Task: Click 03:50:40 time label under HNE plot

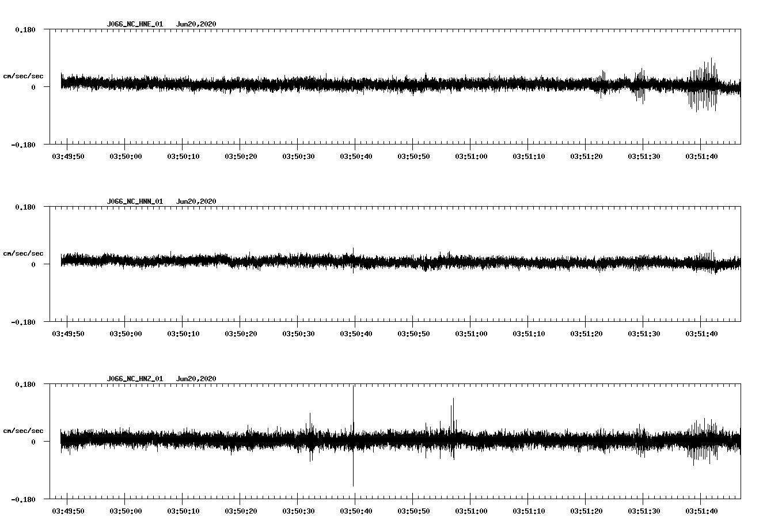Action: [356, 156]
